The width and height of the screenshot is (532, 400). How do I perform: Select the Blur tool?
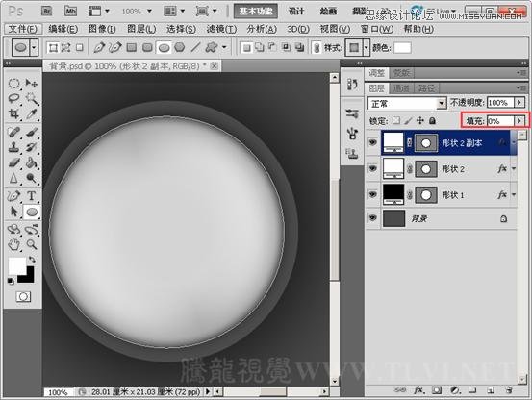(x=13, y=178)
